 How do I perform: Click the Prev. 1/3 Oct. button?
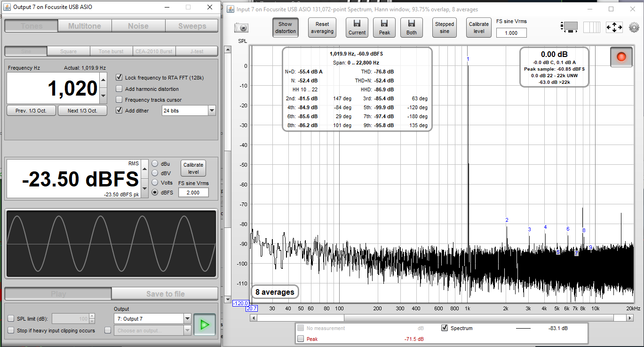coord(32,111)
